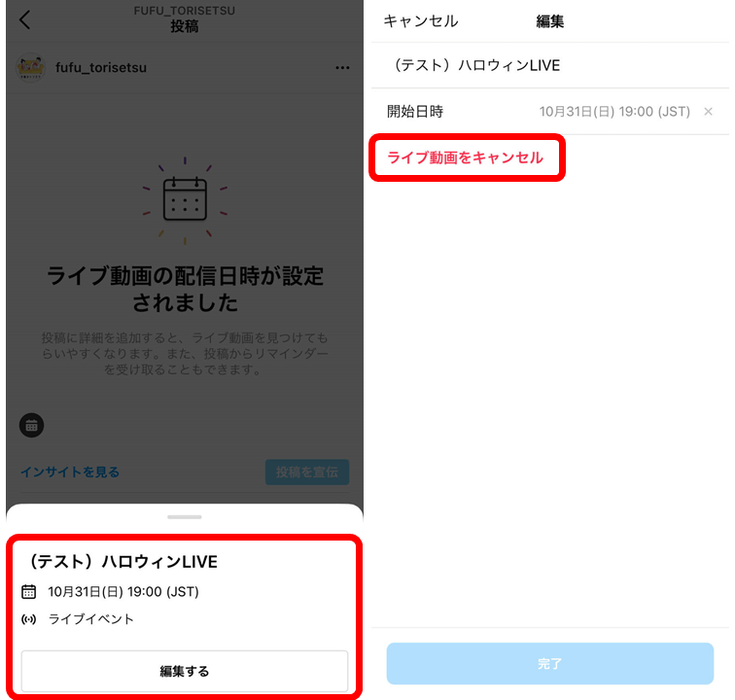Select the 編集 header title

point(550,21)
